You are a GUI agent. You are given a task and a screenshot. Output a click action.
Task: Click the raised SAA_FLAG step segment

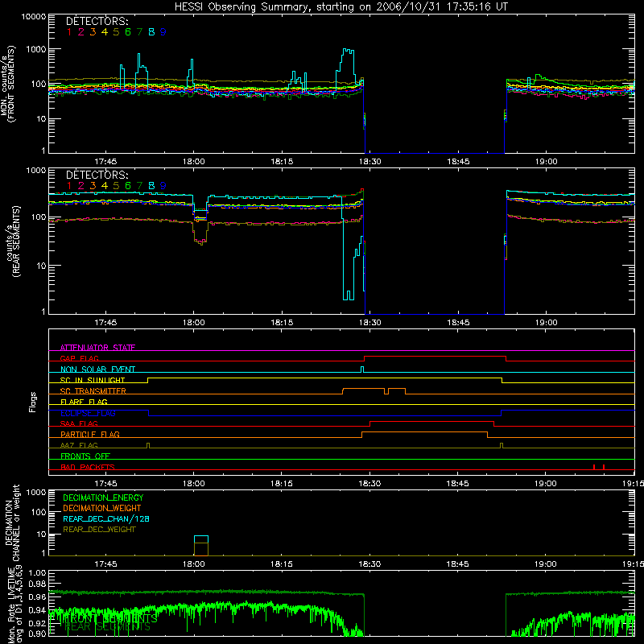[x=431, y=421]
